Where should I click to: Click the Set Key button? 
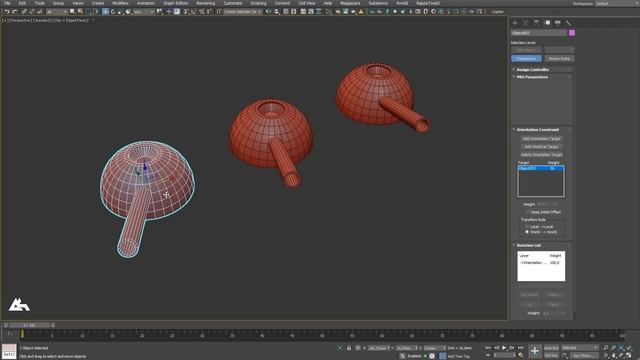point(551,356)
